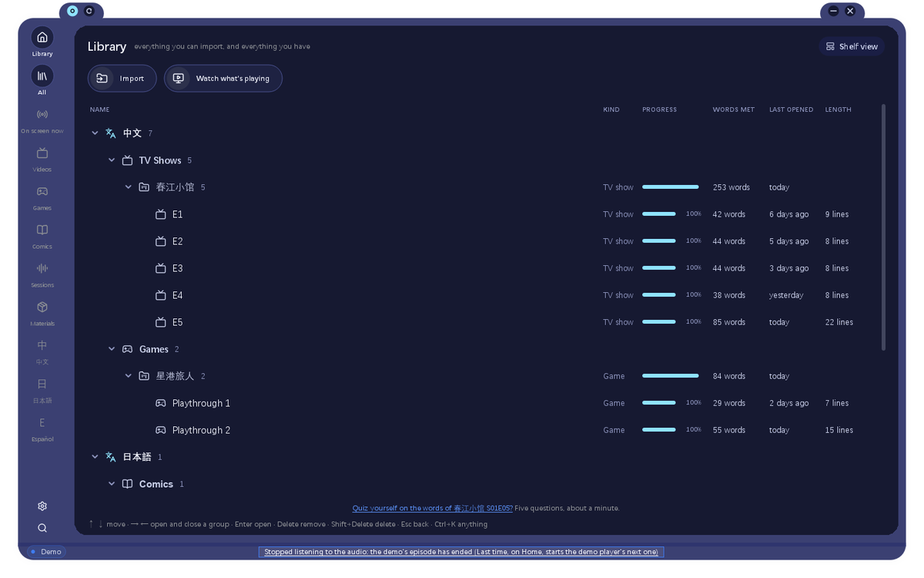Screen dimensions: 924x578
Task: Click the 星港旅人 progress bar
Action: point(671,376)
